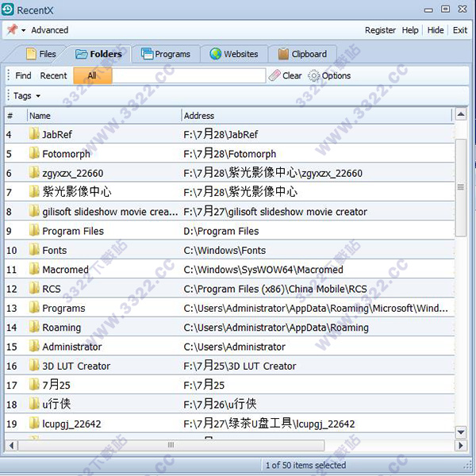476x476 pixels.
Task: Click address C:\Program Files (x86)\China Mobile\RCS
Action: pyautogui.click(x=275, y=289)
